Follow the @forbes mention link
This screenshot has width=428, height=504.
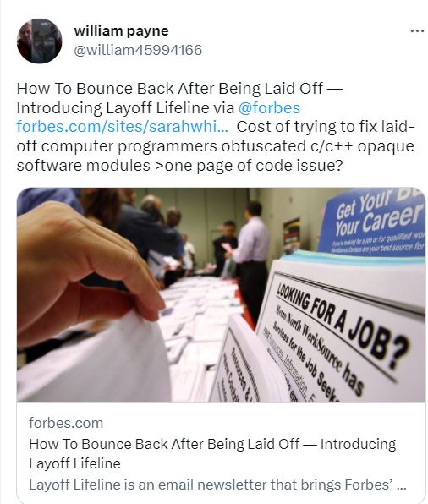[269, 107]
